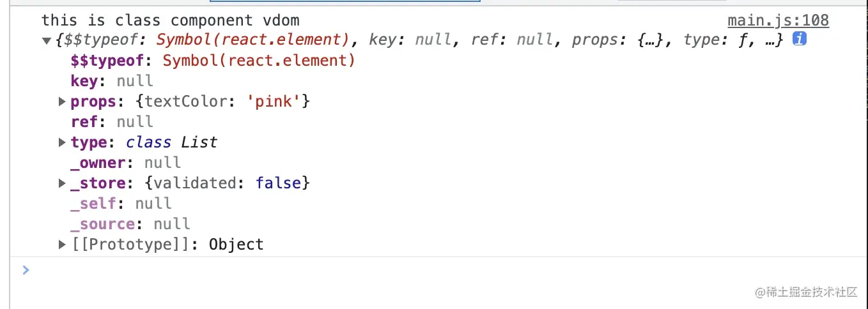Viewport: 868px width, 309px height.
Task: Open the main.js:108 source link
Action: [778, 20]
